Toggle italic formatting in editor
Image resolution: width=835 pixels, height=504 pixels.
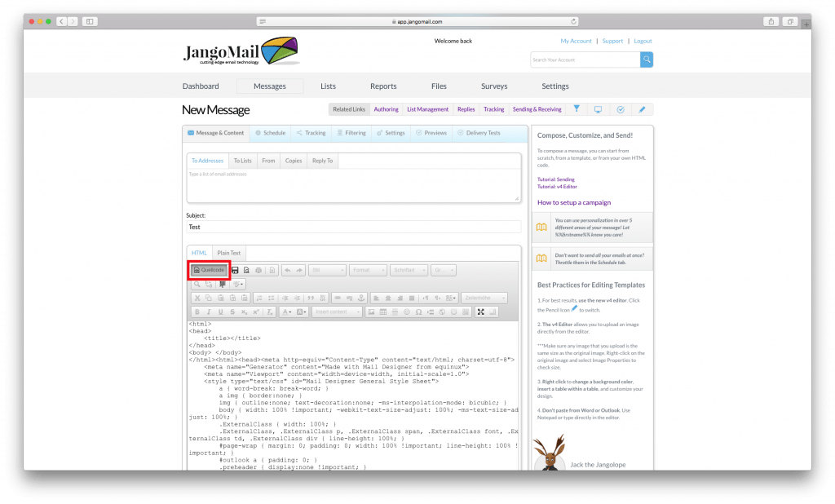[209, 312]
